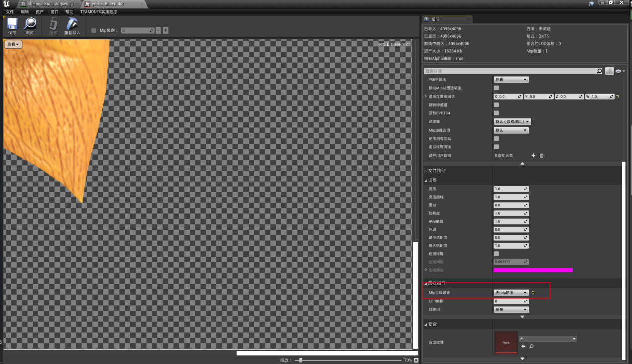Viewport: 632px width, 364px height.
Task: Use selected asset arrow for 合成纹理
Action: tap(523, 346)
